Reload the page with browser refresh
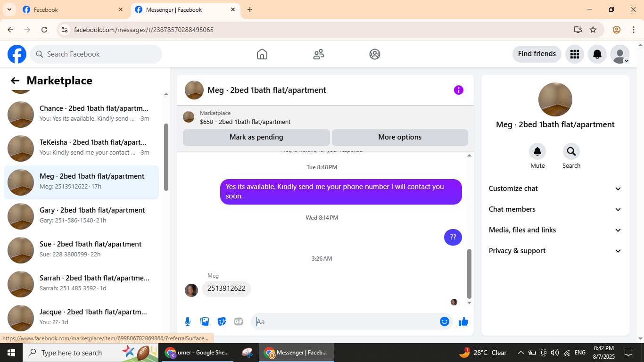Image resolution: width=644 pixels, height=362 pixels. [x=44, y=30]
